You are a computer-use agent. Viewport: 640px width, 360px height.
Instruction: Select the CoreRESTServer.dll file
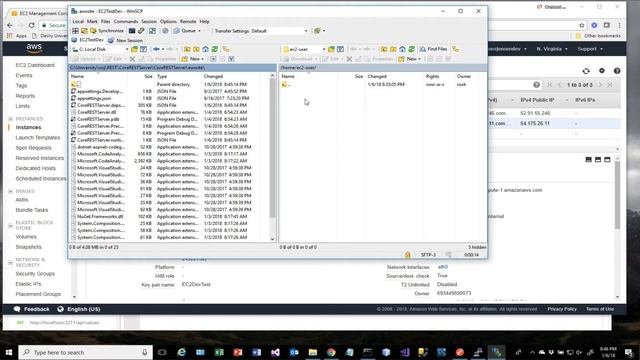point(97,112)
